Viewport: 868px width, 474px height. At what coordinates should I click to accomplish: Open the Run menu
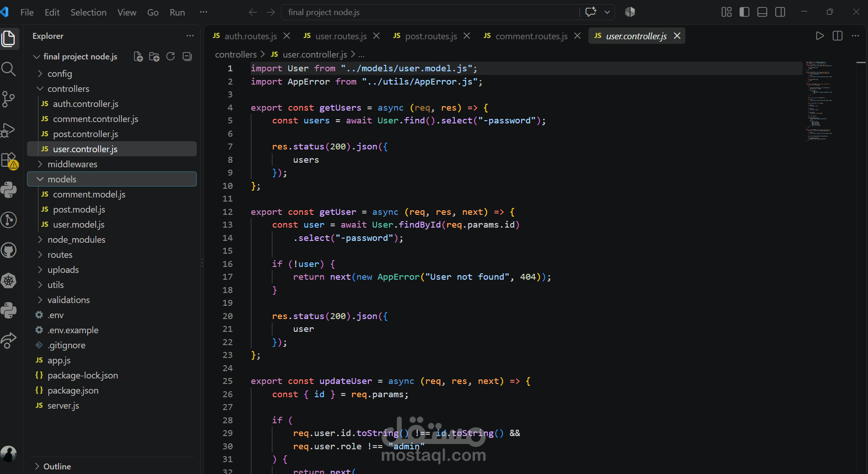[x=177, y=12]
